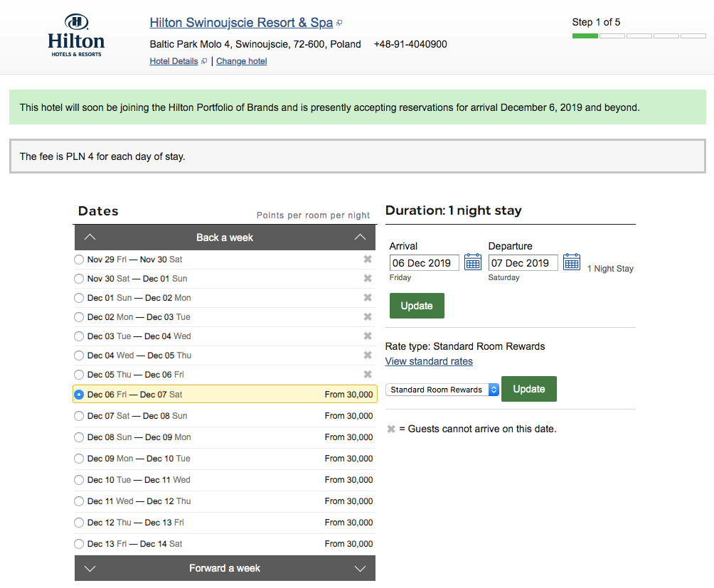Click the Hilton Hotels & Resorts logo

pyautogui.click(x=76, y=35)
